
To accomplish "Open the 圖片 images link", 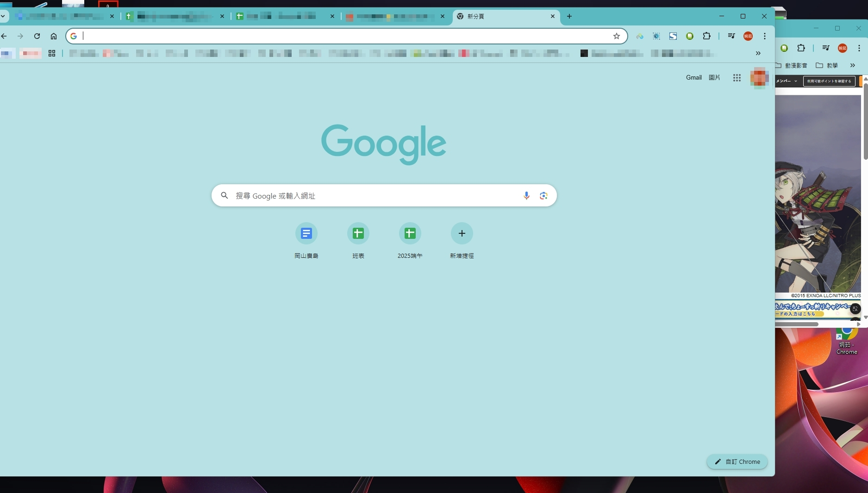I will click(714, 78).
